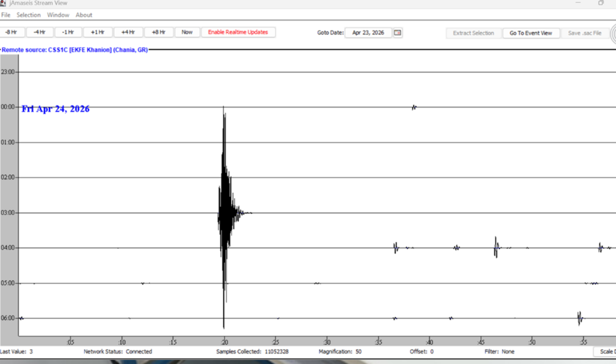
Task: Restore the window using the title bar button
Action: tap(601, 3)
